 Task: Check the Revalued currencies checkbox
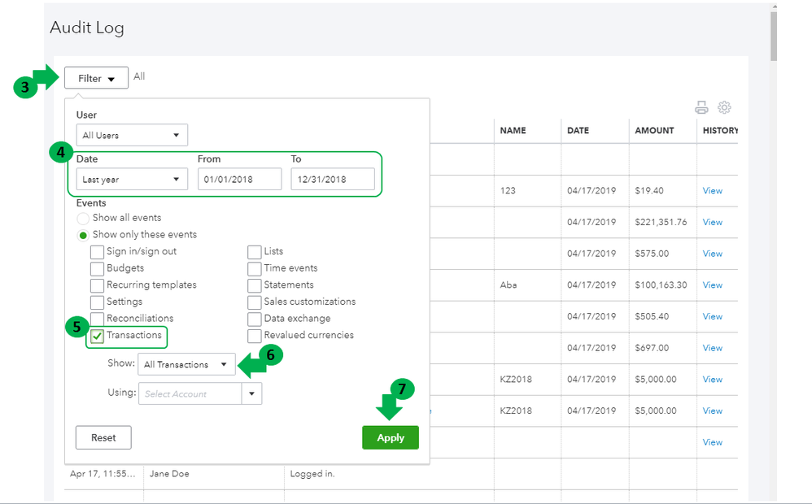click(255, 336)
